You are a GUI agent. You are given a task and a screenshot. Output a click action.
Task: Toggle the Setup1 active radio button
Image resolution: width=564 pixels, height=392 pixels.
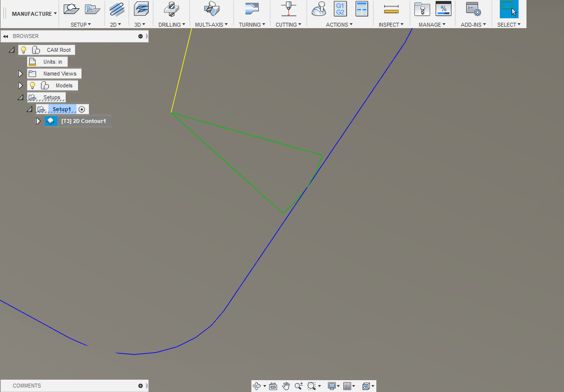[x=82, y=109]
